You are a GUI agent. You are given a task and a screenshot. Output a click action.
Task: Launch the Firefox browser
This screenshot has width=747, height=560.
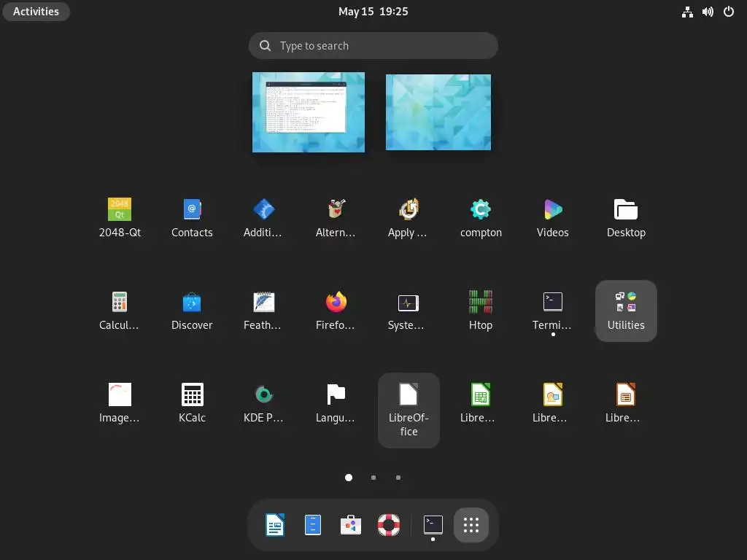pyautogui.click(x=336, y=311)
